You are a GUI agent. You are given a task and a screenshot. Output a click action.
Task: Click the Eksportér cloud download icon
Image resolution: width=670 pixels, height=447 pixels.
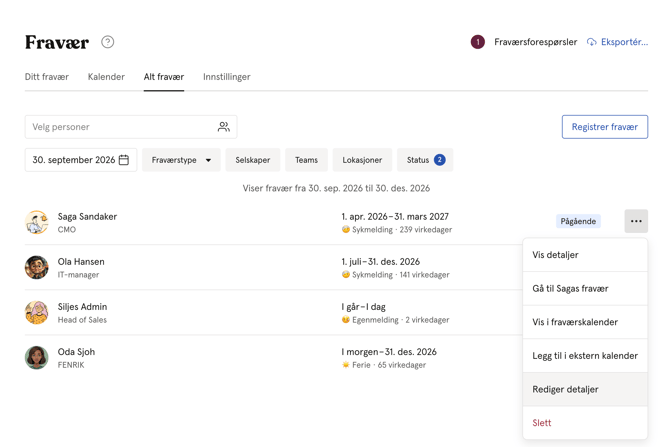592,42
